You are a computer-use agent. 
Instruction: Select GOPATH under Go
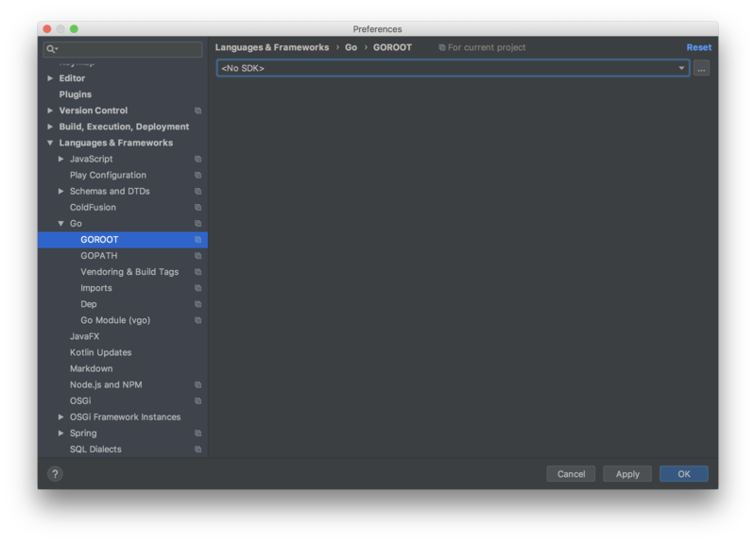99,256
